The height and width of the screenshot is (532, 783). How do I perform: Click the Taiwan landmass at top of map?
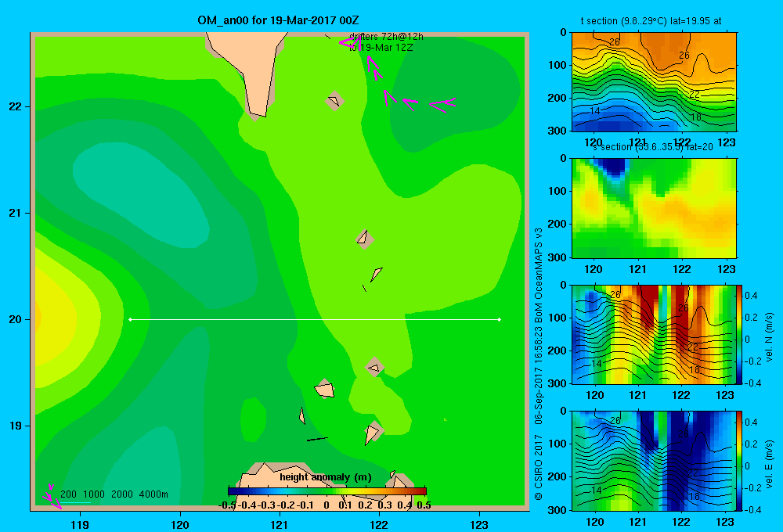coord(251,70)
